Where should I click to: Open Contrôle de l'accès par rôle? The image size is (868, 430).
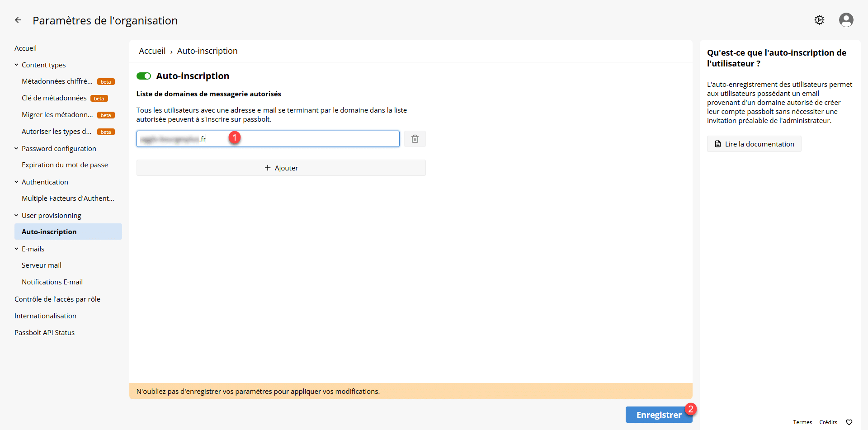click(x=57, y=299)
